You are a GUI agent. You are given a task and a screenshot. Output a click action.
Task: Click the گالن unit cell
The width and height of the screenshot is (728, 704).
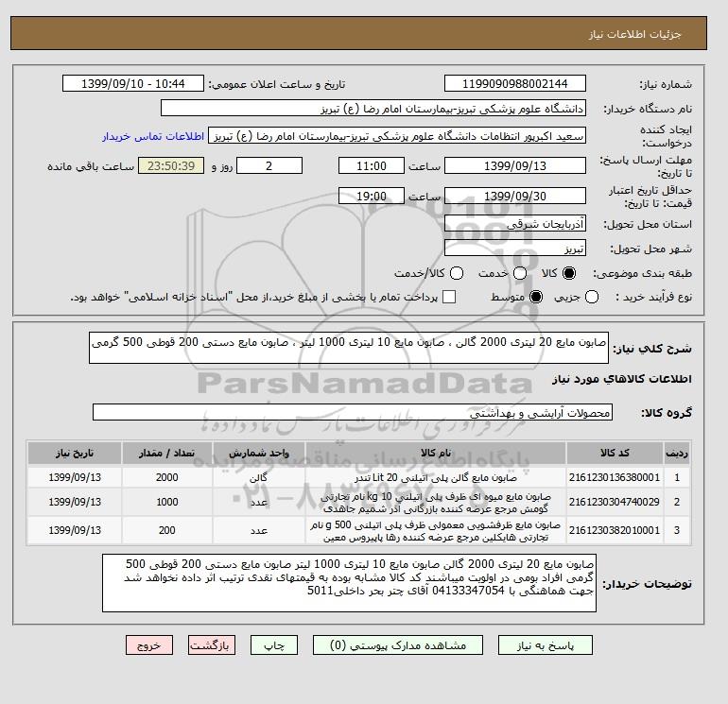point(259,477)
